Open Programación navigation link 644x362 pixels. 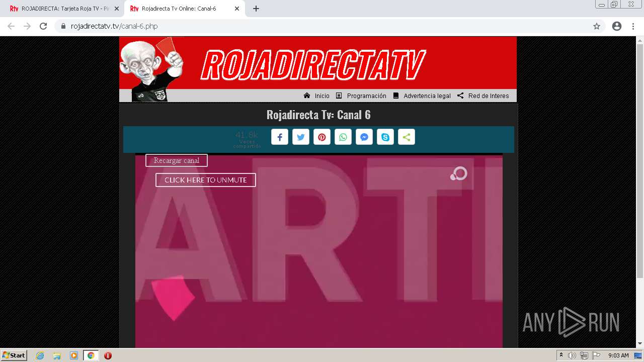(x=367, y=96)
